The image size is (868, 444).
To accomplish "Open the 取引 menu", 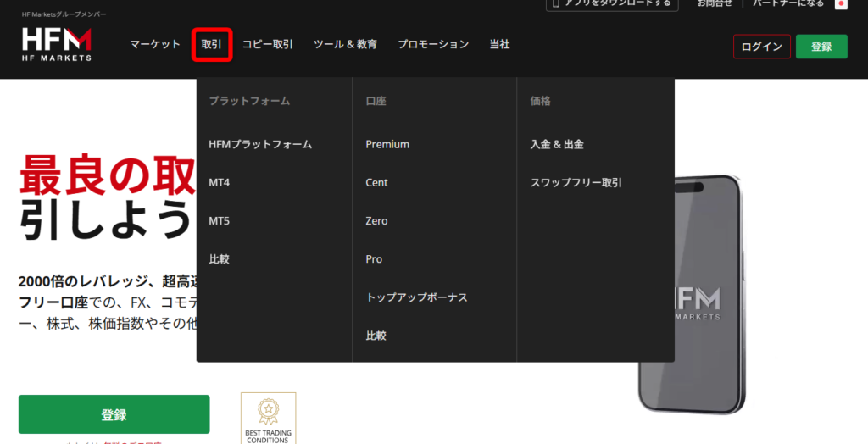I will click(211, 44).
